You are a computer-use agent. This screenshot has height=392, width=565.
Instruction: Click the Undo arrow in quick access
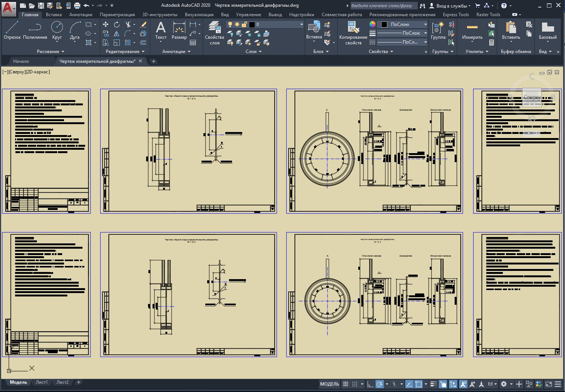(86, 6)
